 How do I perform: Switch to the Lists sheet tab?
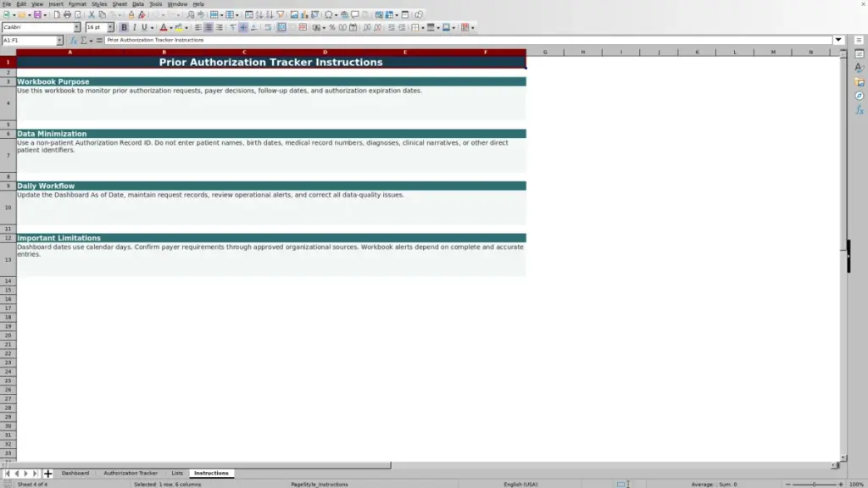tap(177, 474)
